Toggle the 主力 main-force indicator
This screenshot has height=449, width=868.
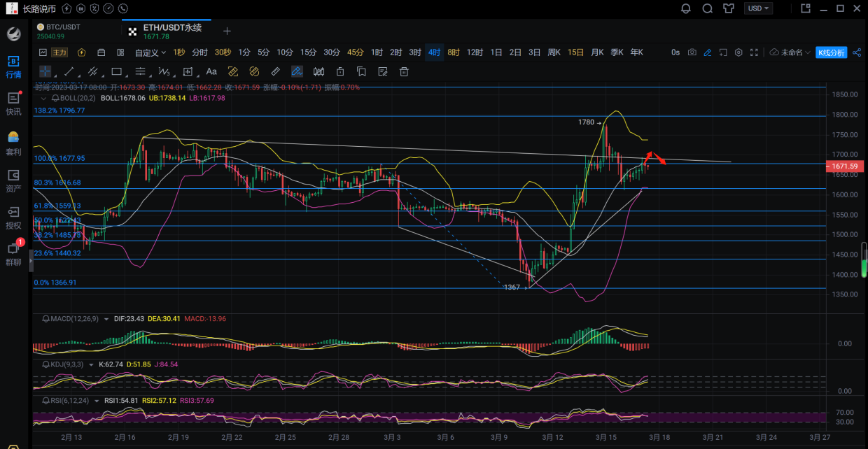tap(60, 52)
